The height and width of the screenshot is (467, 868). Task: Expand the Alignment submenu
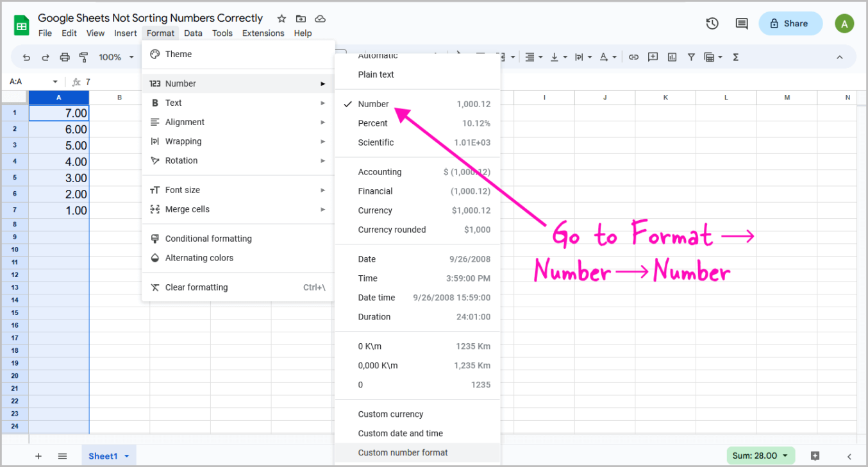pyautogui.click(x=238, y=122)
